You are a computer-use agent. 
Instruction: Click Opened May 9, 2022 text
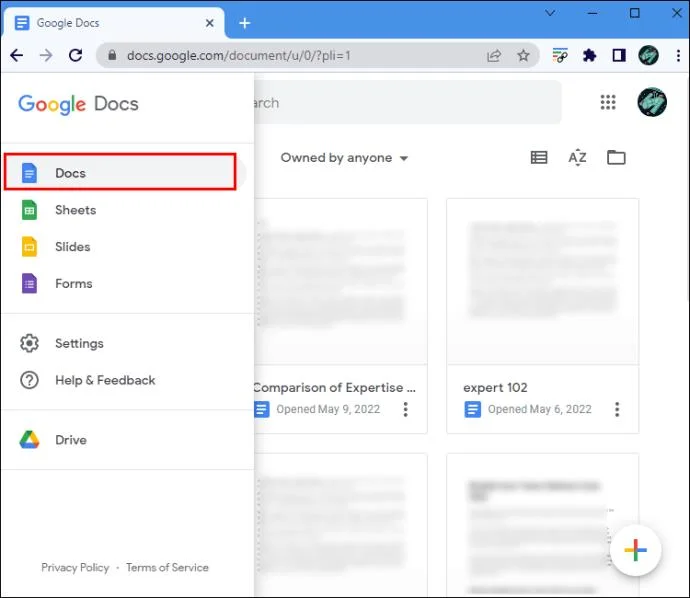[x=328, y=409]
